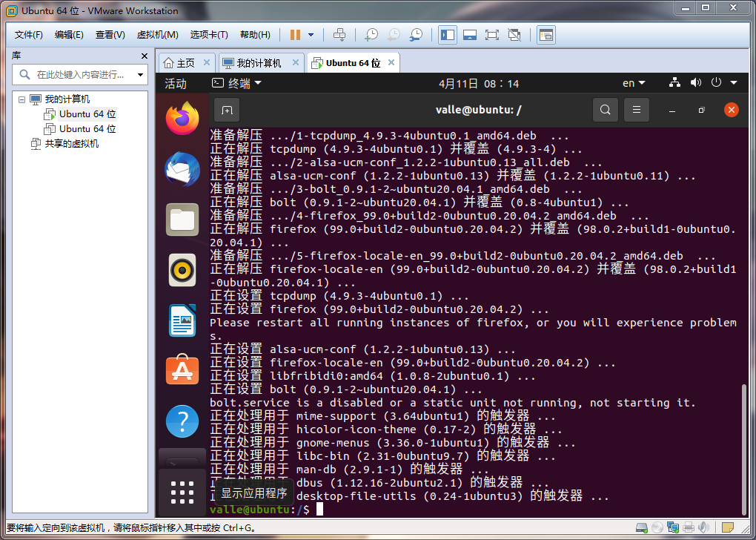
Task: Open Ubuntu Software from the dock
Action: point(182,369)
